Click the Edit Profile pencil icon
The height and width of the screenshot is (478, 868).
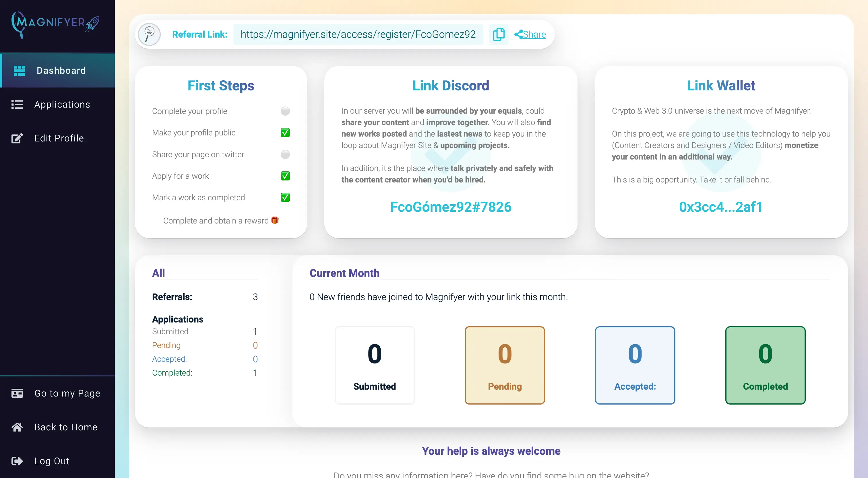(x=17, y=138)
